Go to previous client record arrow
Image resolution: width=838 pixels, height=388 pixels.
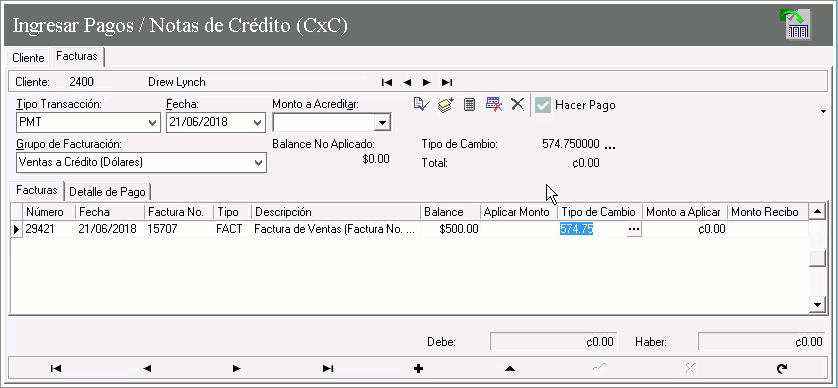407,82
